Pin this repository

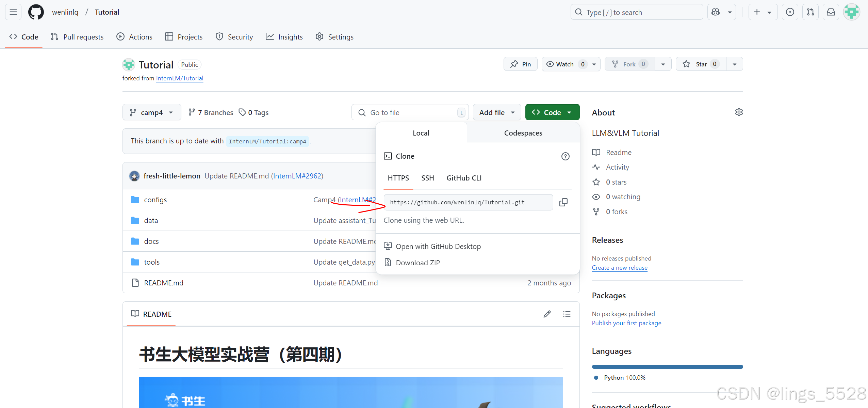pos(520,64)
